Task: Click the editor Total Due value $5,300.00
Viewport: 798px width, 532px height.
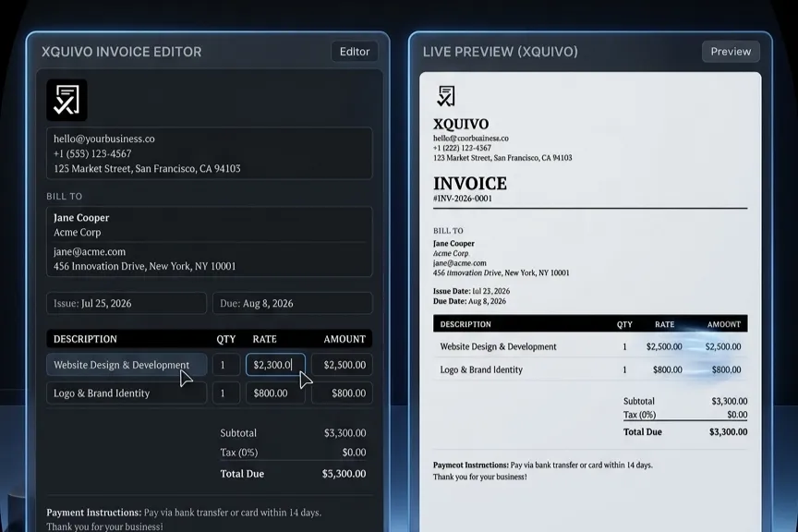Action: click(x=344, y=474)
